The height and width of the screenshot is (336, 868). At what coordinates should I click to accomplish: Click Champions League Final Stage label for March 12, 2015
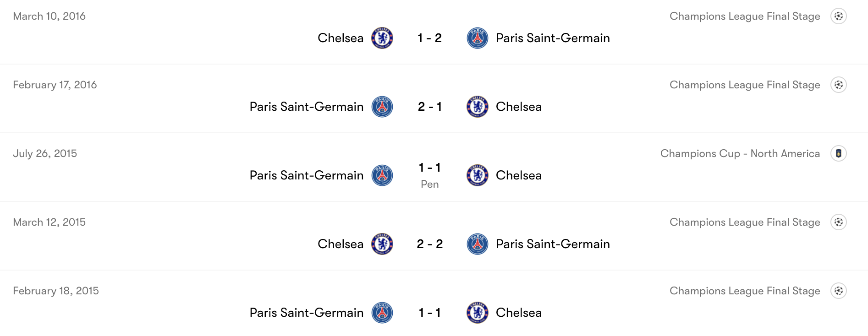(x=745, y=222)
